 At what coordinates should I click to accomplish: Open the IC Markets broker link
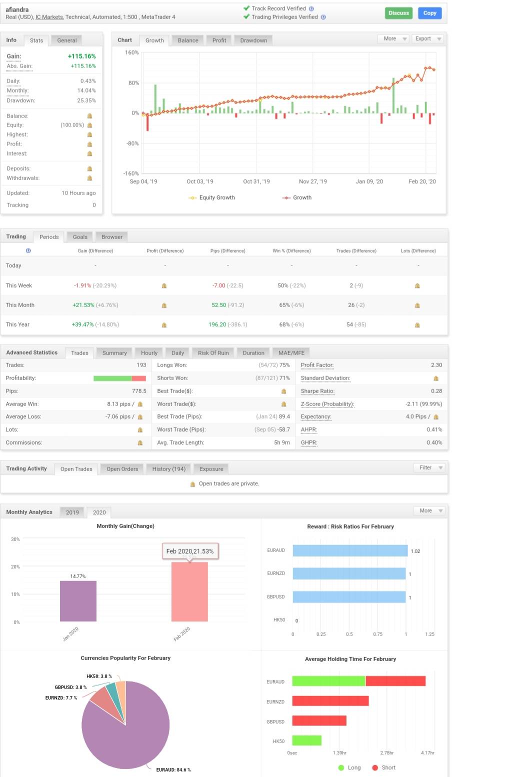pos(49,17)
